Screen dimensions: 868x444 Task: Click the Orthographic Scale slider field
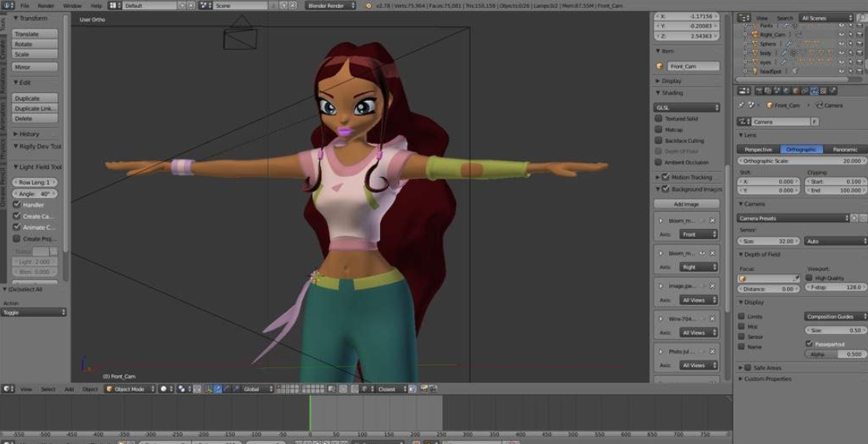pyautogui.click(x=802, y=161)
